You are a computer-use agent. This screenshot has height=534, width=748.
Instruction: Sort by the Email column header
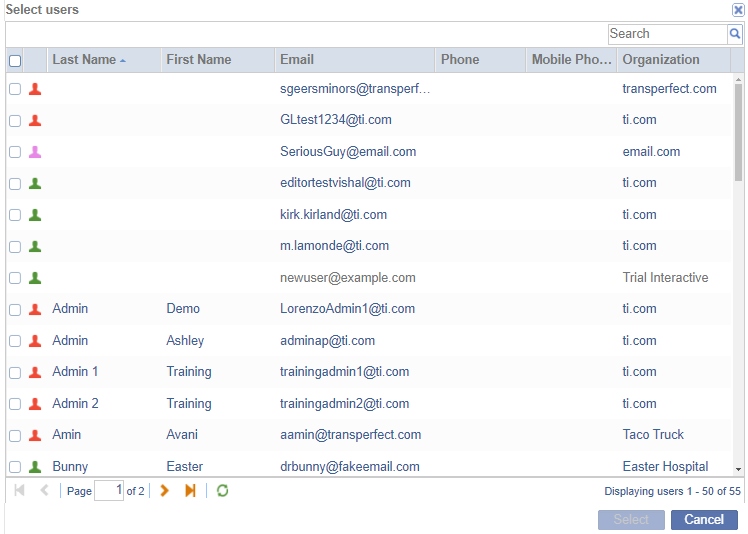[x=355, y=60]
